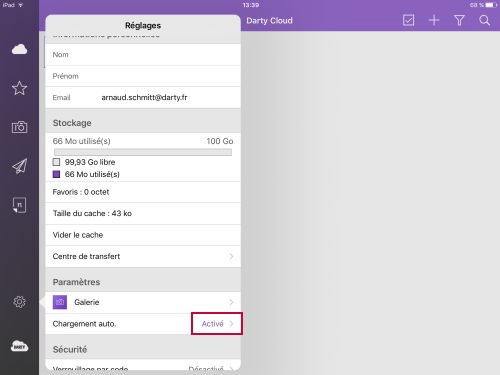500x375 pixels.
Task: Tap the plus add icon
Action: [434, 20]
